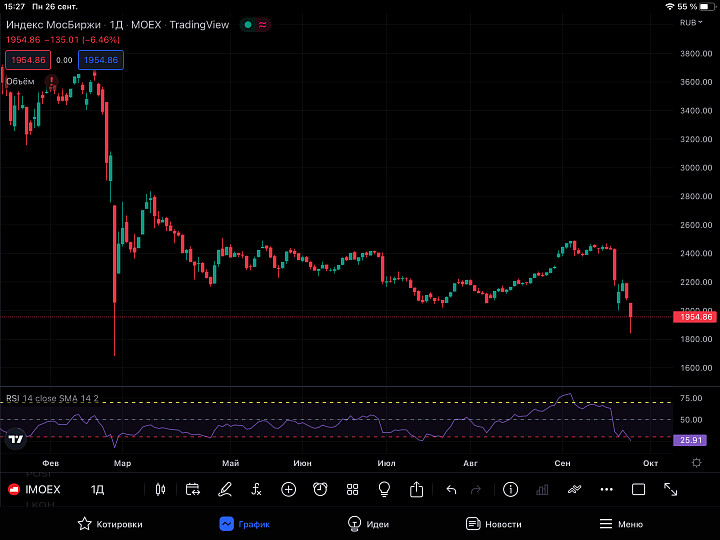Open the three dots more menu
This screenshot has height=540, width=720.
[607, 489]
